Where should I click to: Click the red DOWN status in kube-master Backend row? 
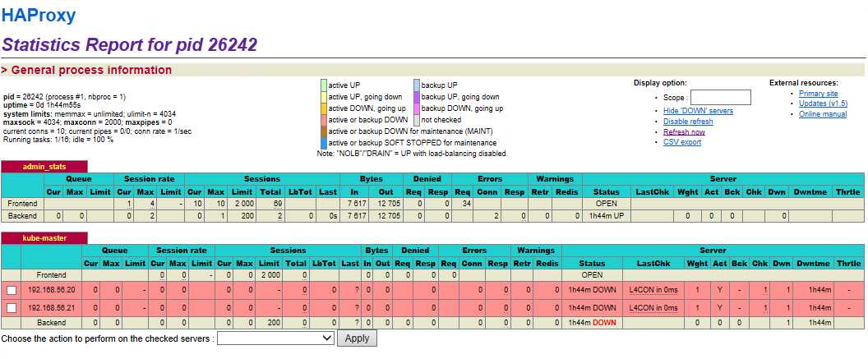[604, 323]
